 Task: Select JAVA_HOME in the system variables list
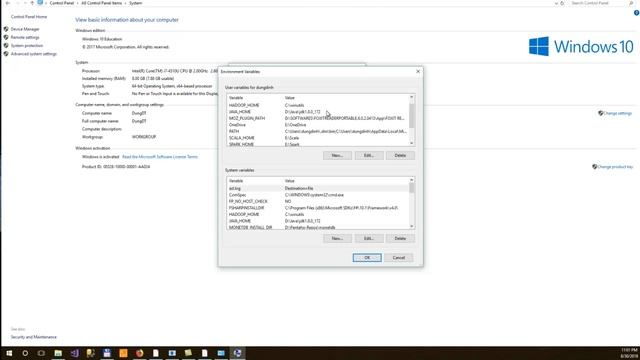point(318,221)
